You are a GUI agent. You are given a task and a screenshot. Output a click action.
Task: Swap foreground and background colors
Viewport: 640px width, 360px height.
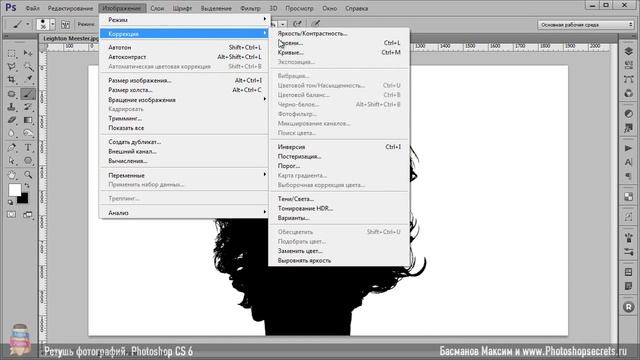27,186
